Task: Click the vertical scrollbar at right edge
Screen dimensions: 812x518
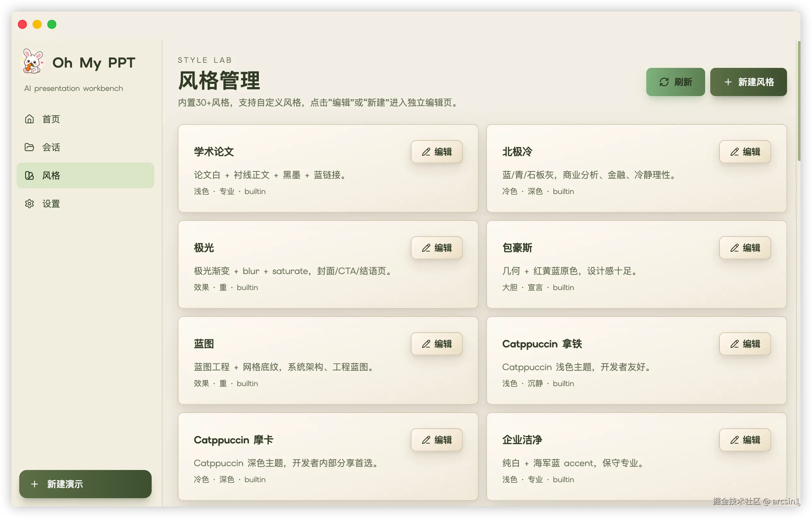Action: (x=799, y=101)
